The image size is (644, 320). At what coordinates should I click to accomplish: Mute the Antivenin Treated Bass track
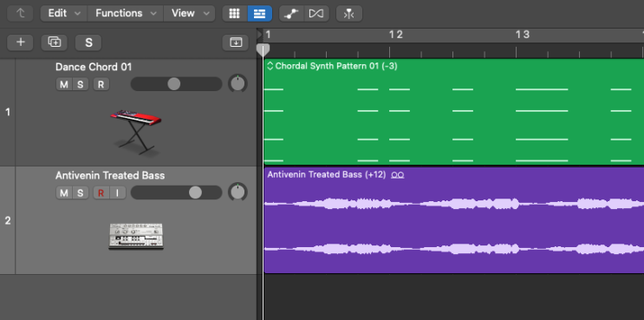coord(63,193)
